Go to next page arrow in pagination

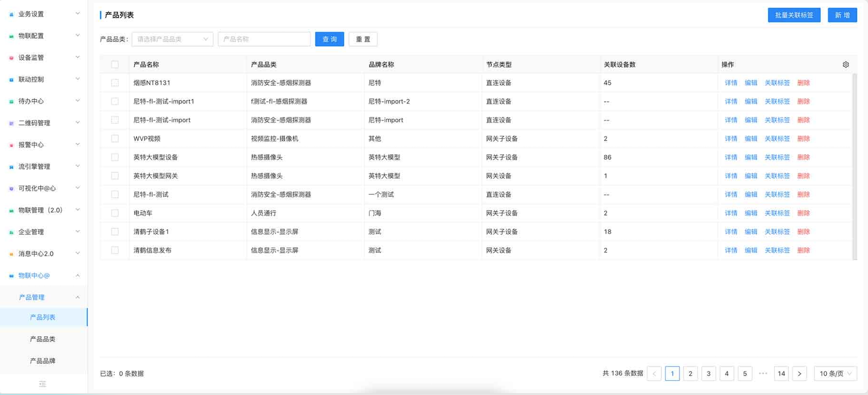799,373
